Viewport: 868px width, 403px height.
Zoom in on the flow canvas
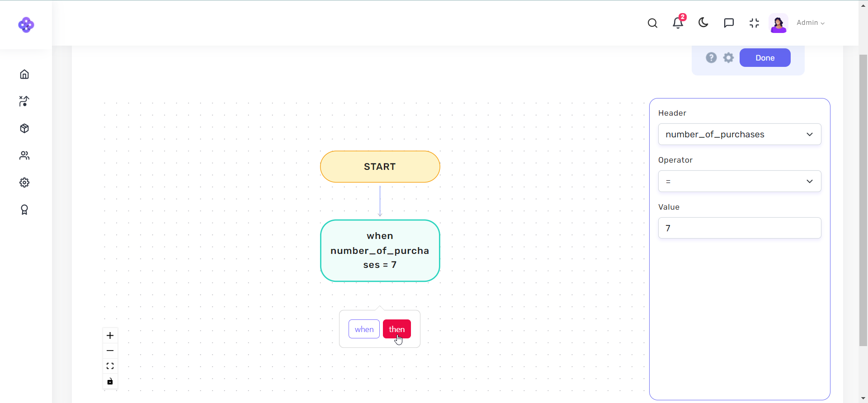click(110, 335)
